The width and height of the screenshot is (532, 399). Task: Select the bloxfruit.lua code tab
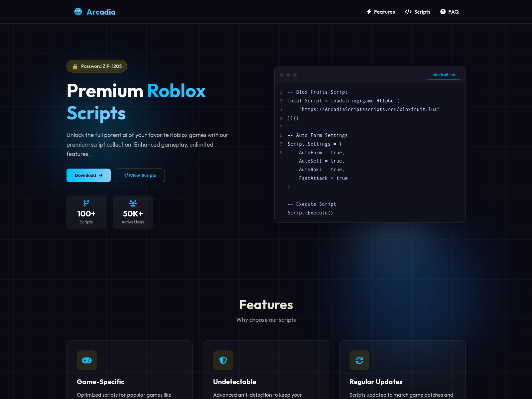(x=444, y=75)
